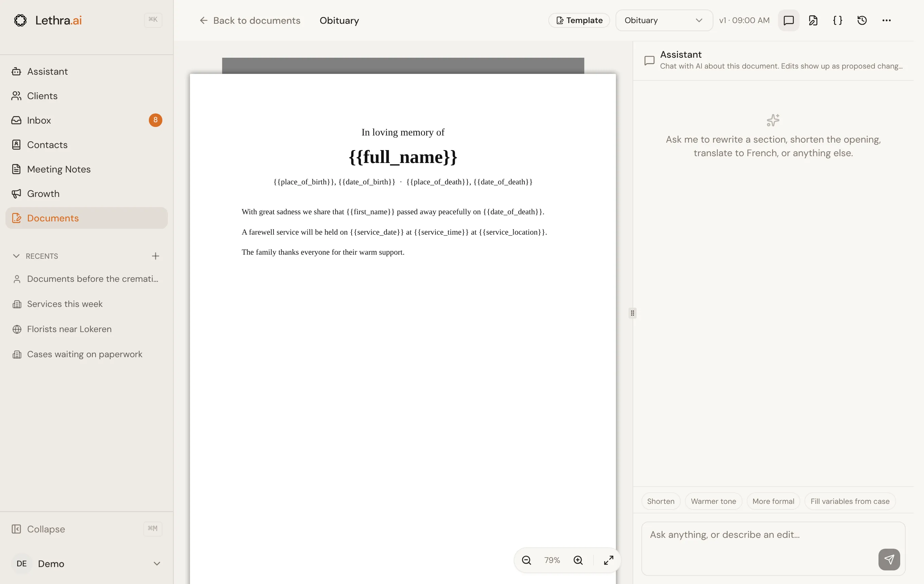Toggle the Template mode pill

tap(579, 20)
